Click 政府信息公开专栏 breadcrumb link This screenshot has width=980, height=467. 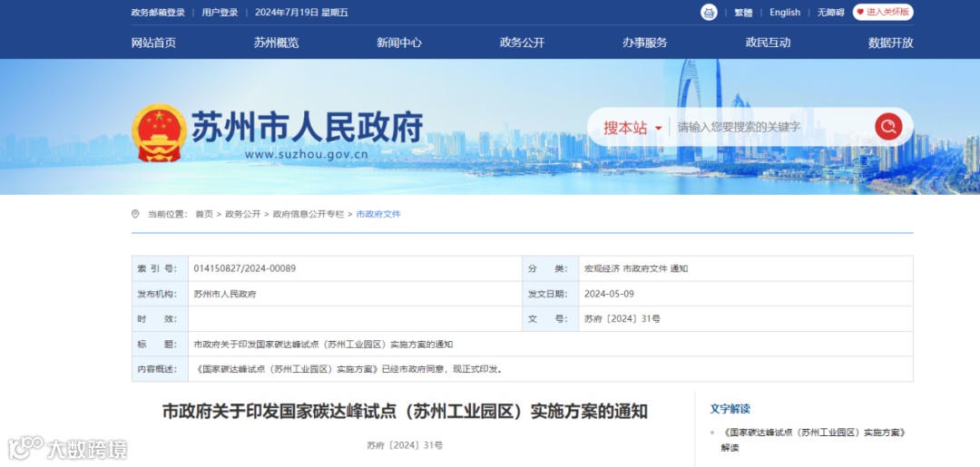coord(309,214)
